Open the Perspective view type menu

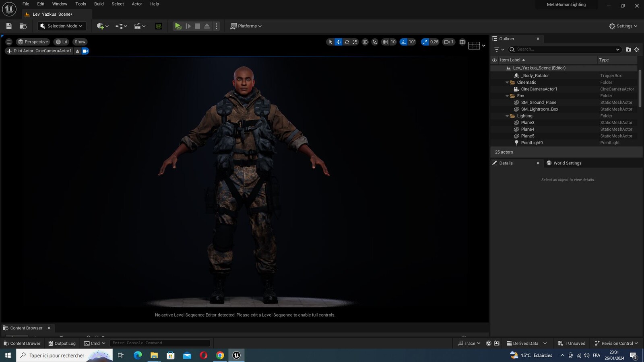[x=33, y=42]
